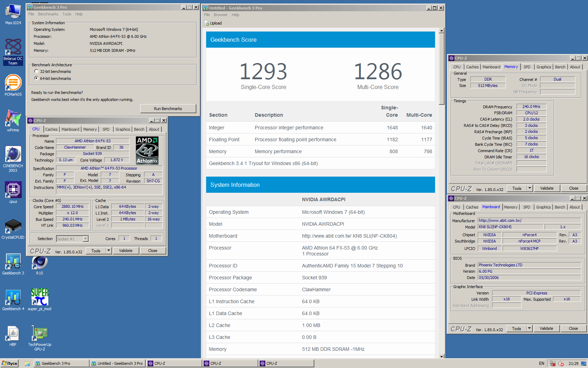Click the Core Voltage 1.872 V value
The height and width of the screenshot is (368, 588).
click(117, 160)
